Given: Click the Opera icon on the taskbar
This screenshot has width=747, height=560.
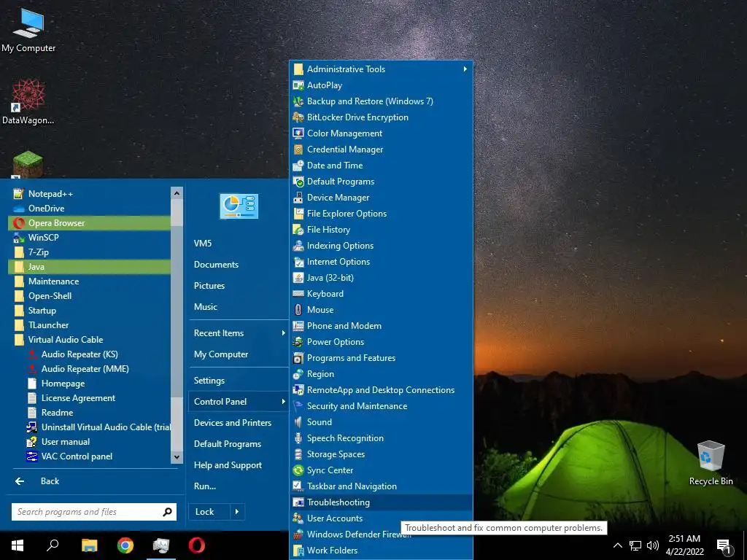Looking at the screenshot, I should pos(197,545).
